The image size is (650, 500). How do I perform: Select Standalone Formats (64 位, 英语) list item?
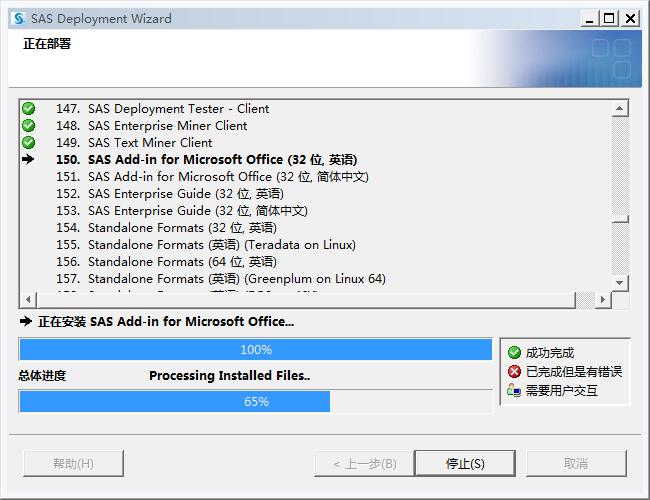182,261
